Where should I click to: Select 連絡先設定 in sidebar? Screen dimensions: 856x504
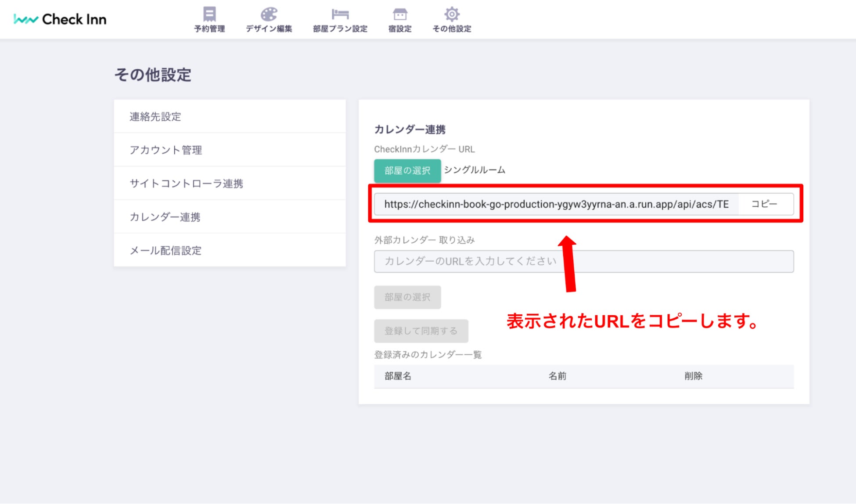[x=155, y=117]
